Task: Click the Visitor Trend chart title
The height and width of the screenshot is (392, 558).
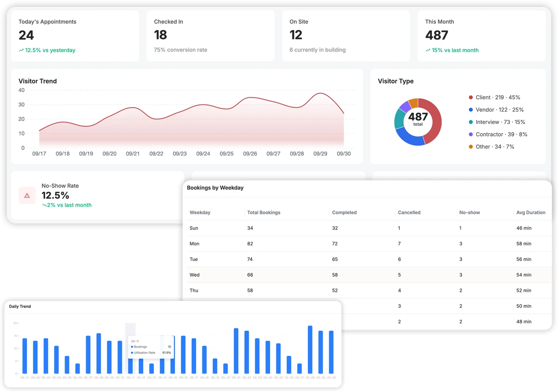Action: tap(38, 81)
